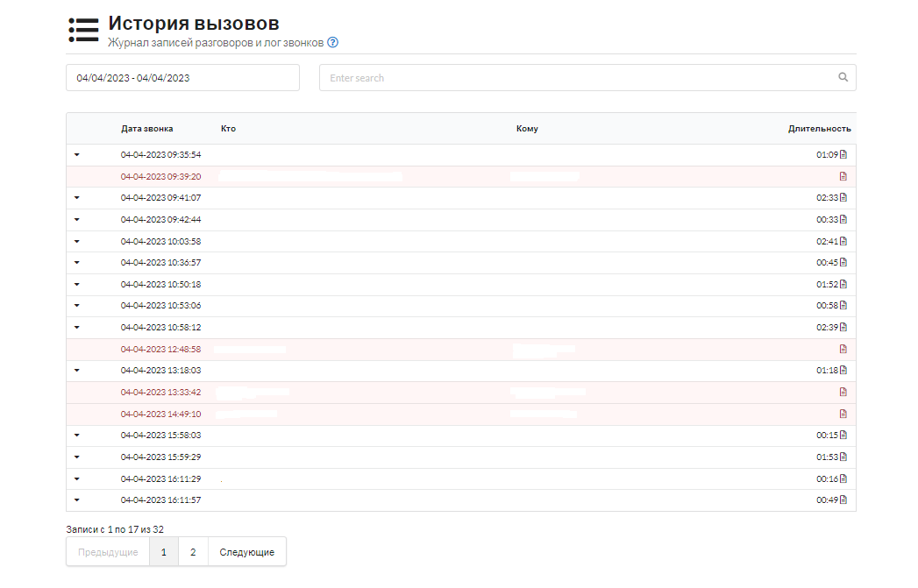The height and width of the screenshot is (588, 918).
Task: Focus the Enter search field
Action: point(587,78)
